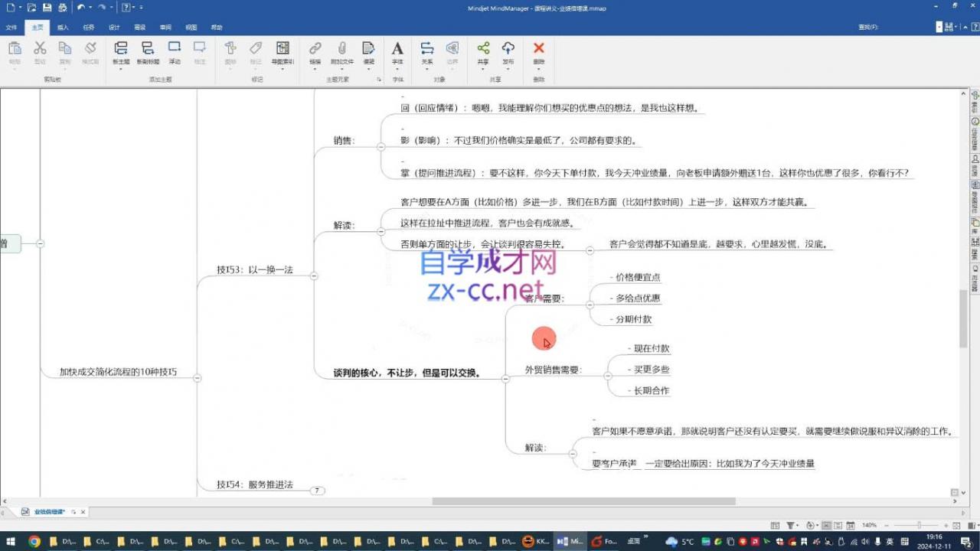The image size is (980, 551).
Task: Click the 共享 share button
Action: tap(483, 50)
